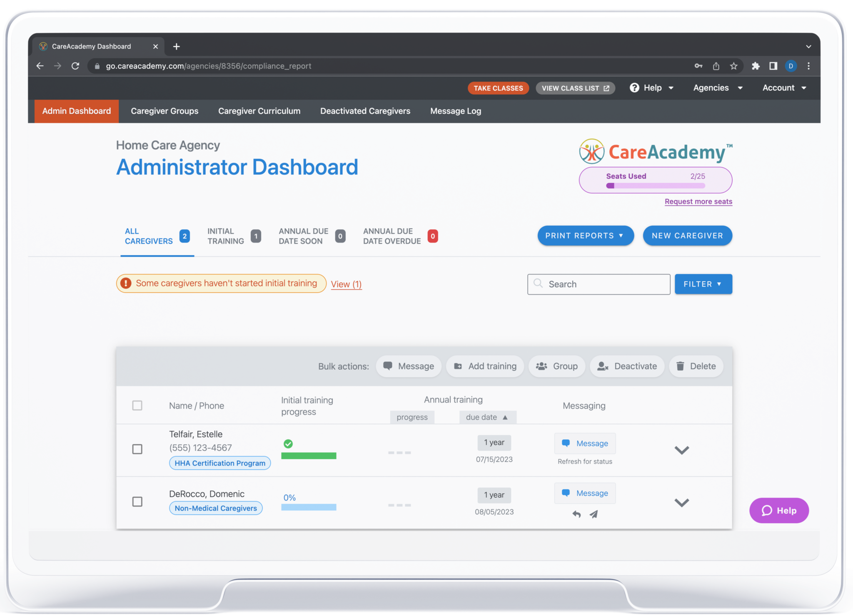Screen dimensions: 853x616
Task: Select the select-all checkbox in table header
Action: click(x=137, y=405)
